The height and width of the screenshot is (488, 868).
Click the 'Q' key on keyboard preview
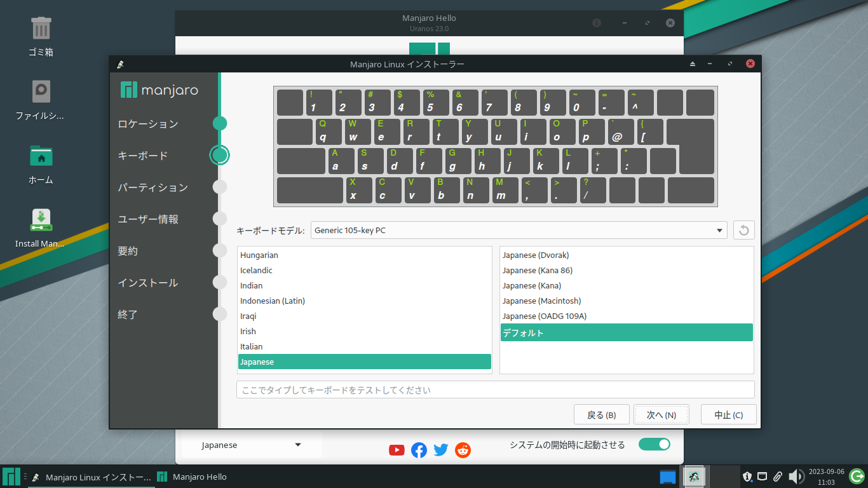click(x=330, y=132)
